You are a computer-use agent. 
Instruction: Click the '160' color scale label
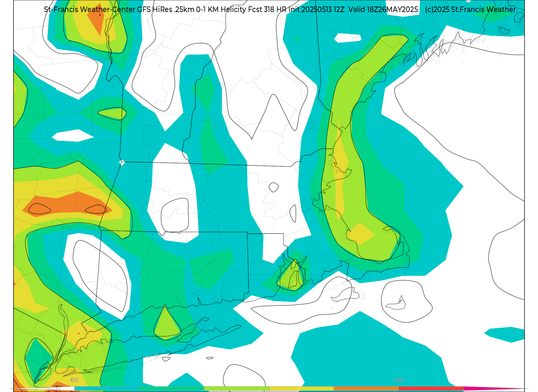point(398,380)
